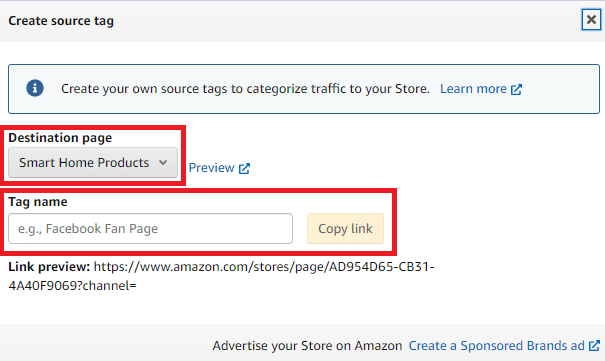Focus the Tag name input field

click(150, 228)
